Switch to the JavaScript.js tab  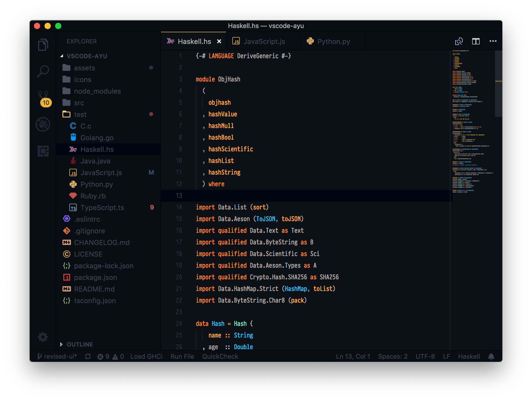[264, 41]
